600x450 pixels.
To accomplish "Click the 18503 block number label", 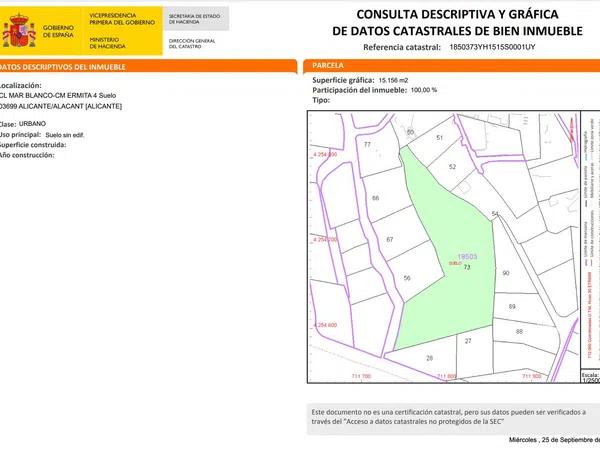I will (x=466, y=256).
